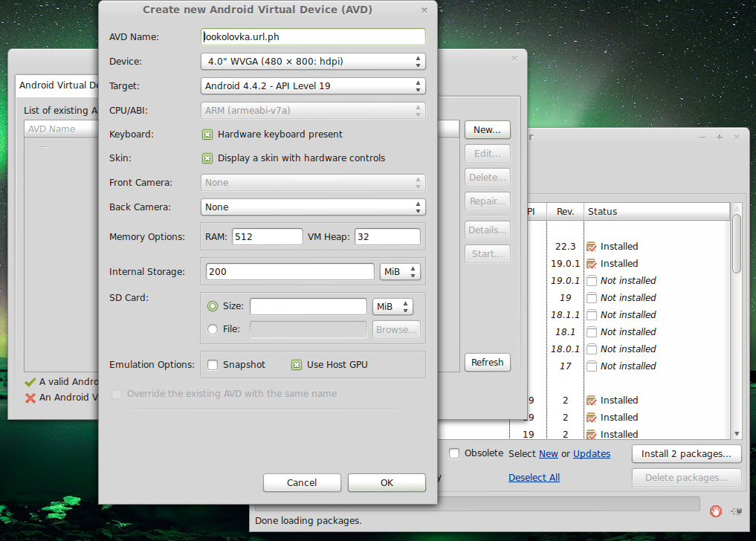Click the Internal Storage field showing 200
Screen dimensions: 756x541
coord(290,271)
